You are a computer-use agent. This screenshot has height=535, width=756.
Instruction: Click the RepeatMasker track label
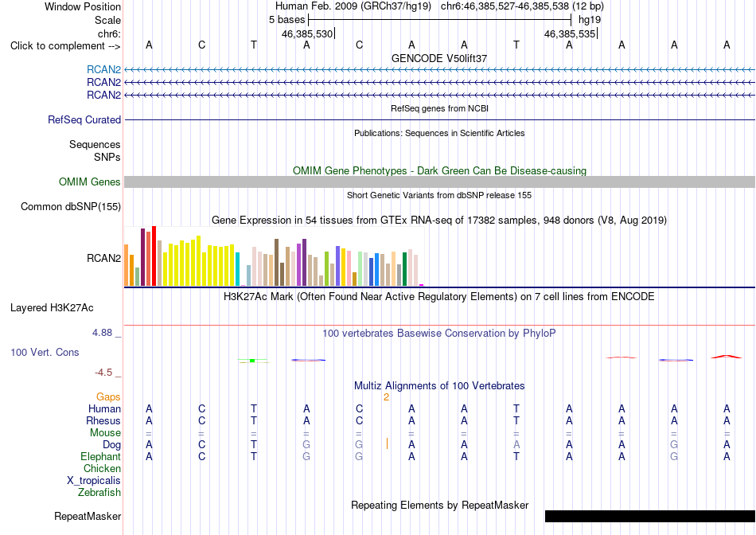[x=88, y=516]
